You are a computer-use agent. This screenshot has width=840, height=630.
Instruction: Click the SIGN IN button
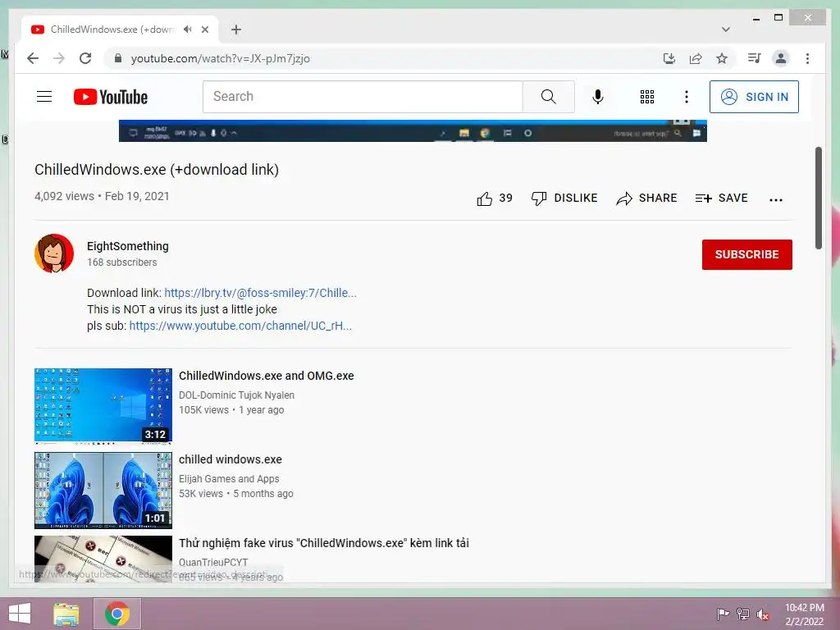coord(754,97)
